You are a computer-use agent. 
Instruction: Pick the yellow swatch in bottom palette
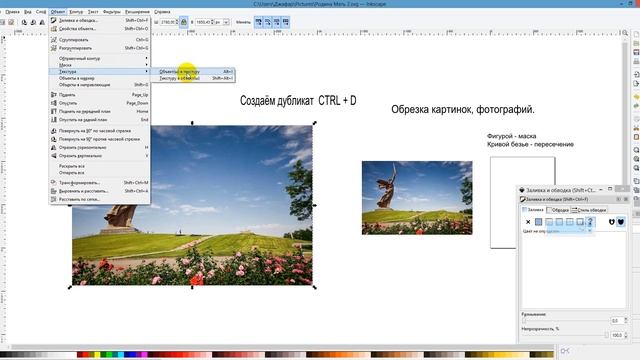pos(97,354)
